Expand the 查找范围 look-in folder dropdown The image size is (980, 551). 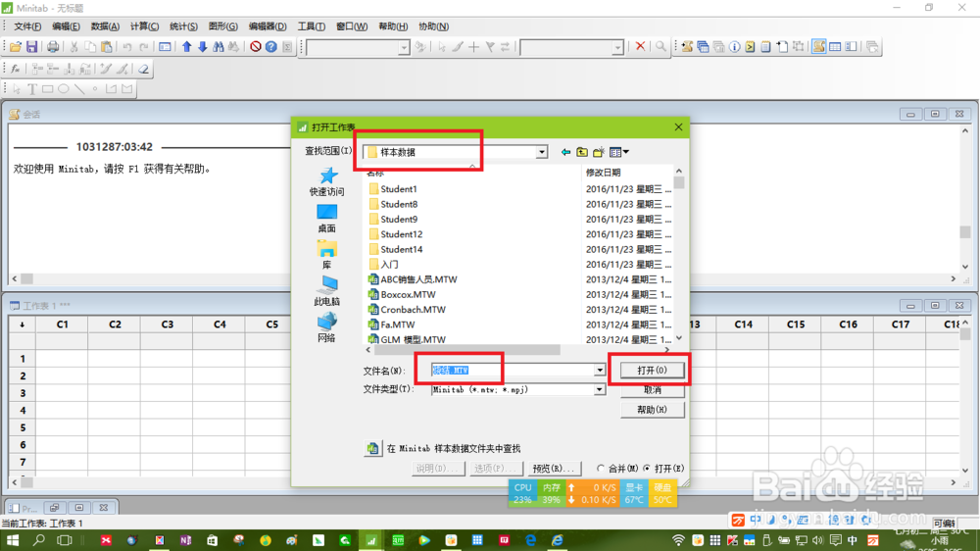pos(542,152)
